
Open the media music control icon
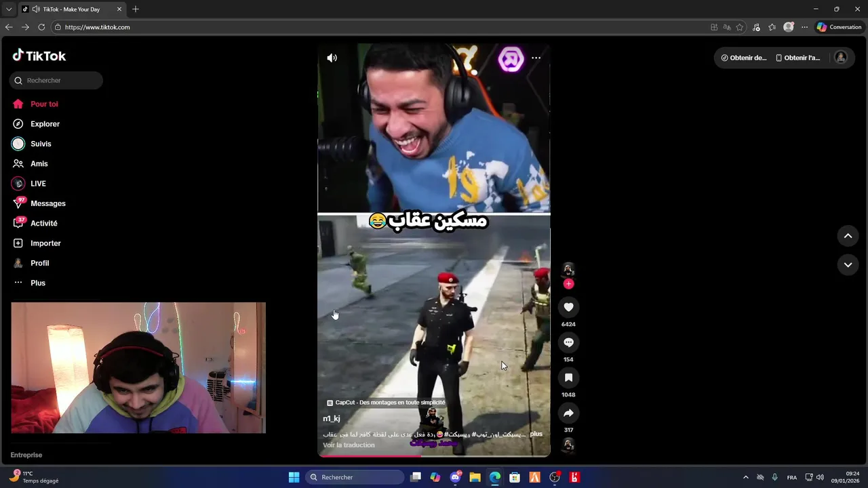tap(757, 27)
